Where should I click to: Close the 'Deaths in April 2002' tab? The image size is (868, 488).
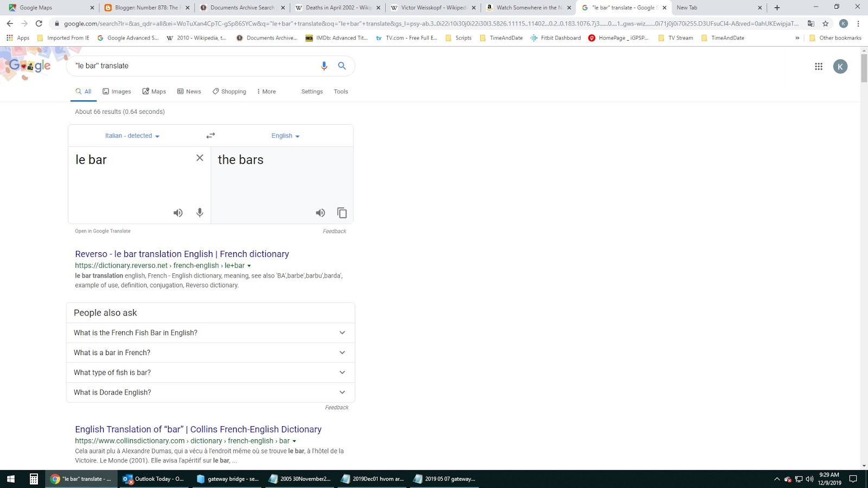click(x=378, y=8)
